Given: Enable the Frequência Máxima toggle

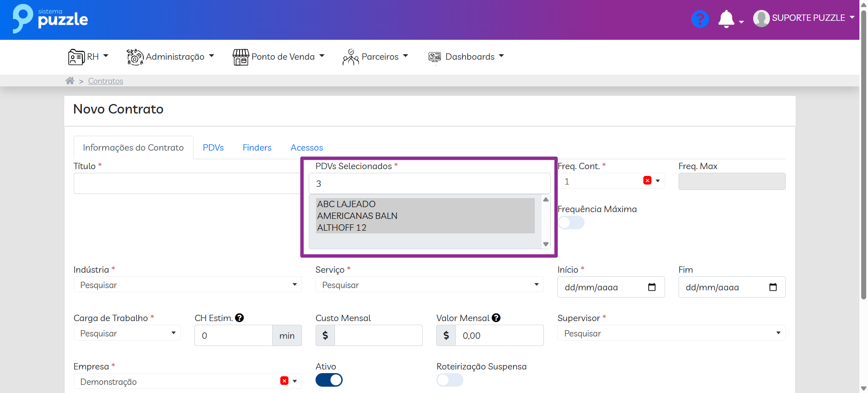Looking at the screenshot, I should [x=571, y=223].
